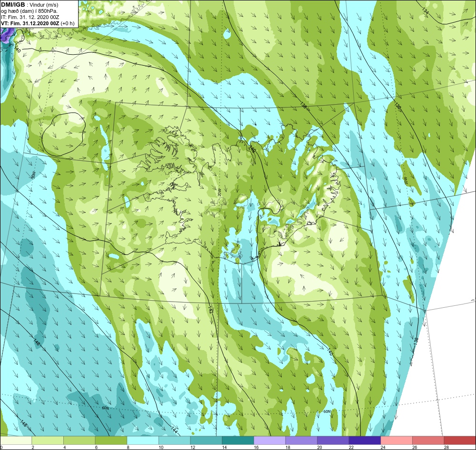
Task: Pick the medium teal 12–14 m/s legend swatch
Action: 206,440
